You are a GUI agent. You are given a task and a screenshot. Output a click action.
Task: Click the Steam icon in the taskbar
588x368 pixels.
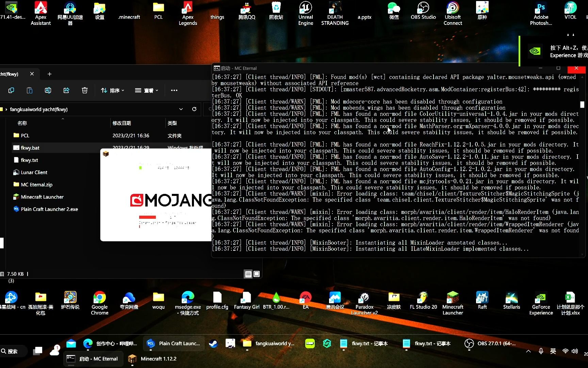tap(213, 343)
